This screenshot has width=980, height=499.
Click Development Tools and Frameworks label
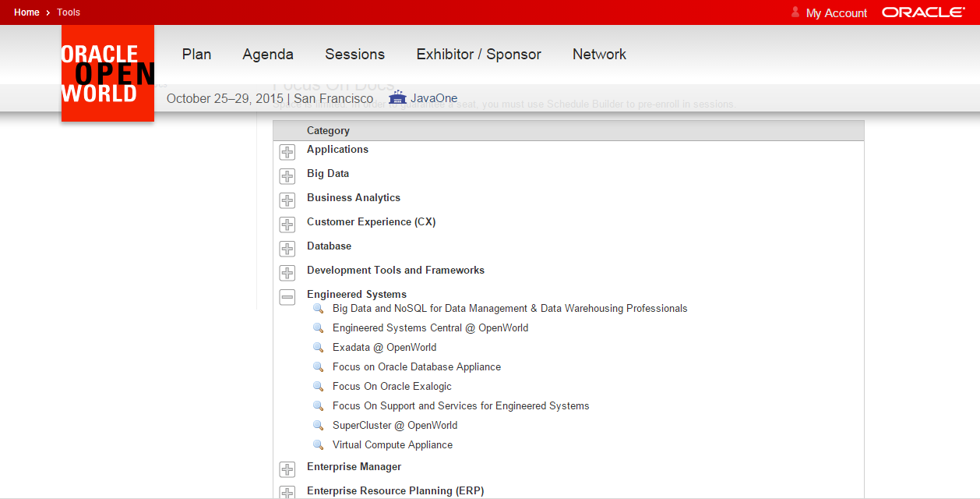click(396, 271)
